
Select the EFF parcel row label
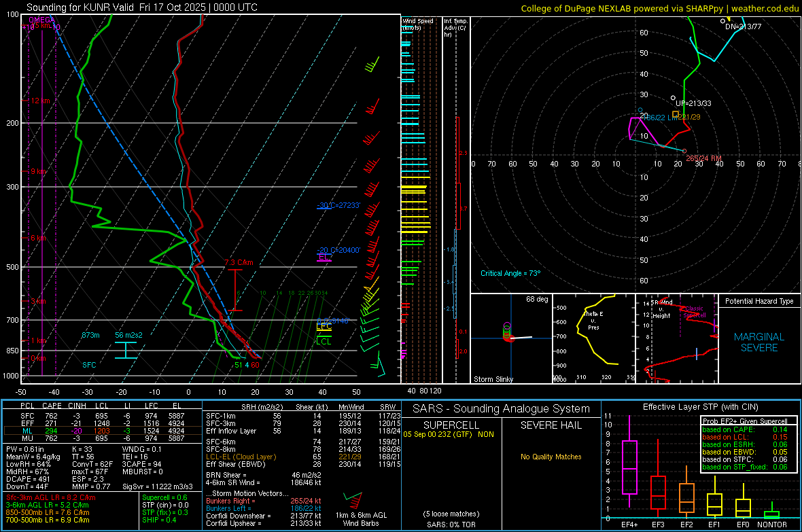pos(27,423)
